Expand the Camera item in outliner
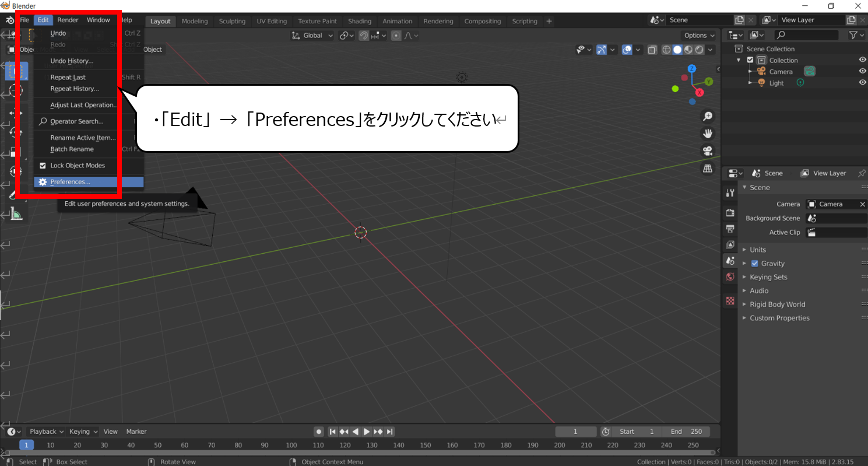The height and width of the screenshot is (466, 868). click(751, 71)
